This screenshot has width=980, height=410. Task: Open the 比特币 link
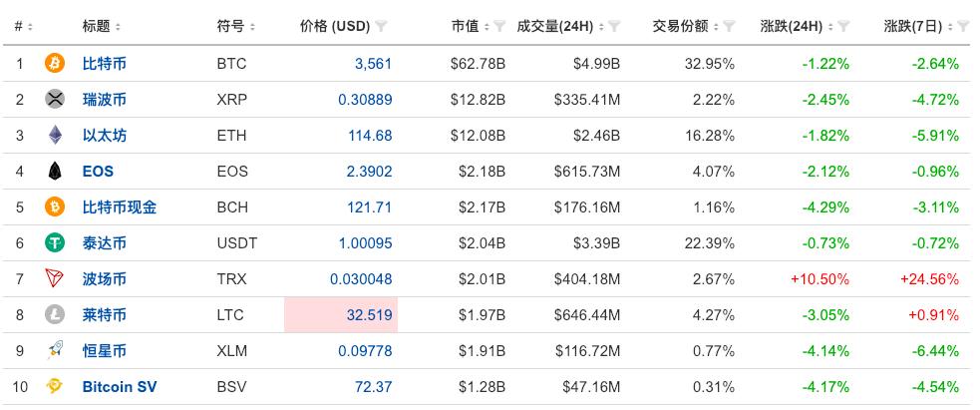105,63
